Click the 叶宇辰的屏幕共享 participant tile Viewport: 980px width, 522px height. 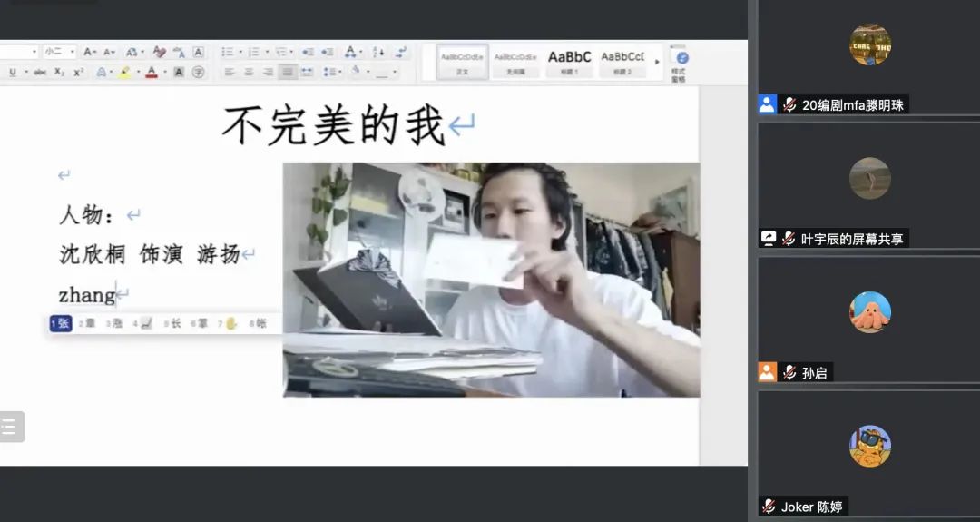pos(868,186)
